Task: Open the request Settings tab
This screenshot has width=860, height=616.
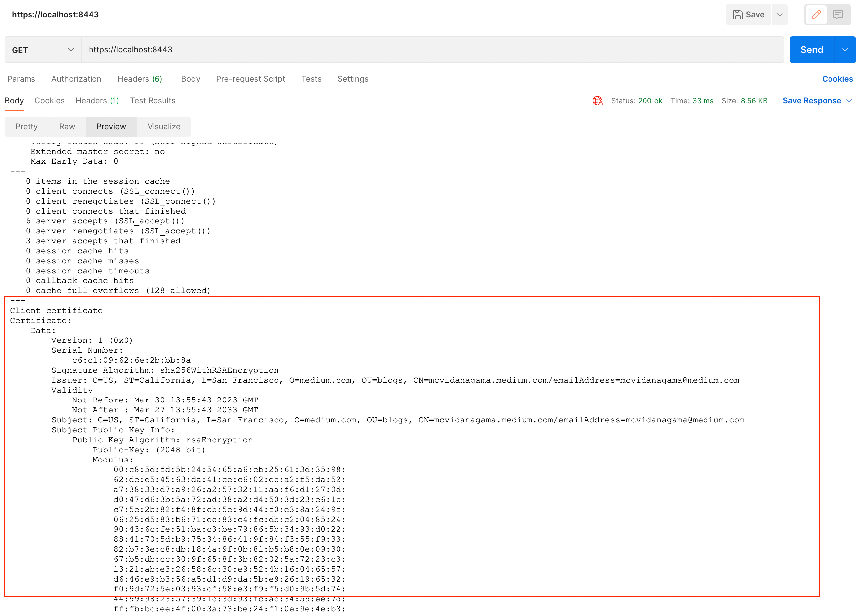Action: pyautogui.click(x=353, y=79)
